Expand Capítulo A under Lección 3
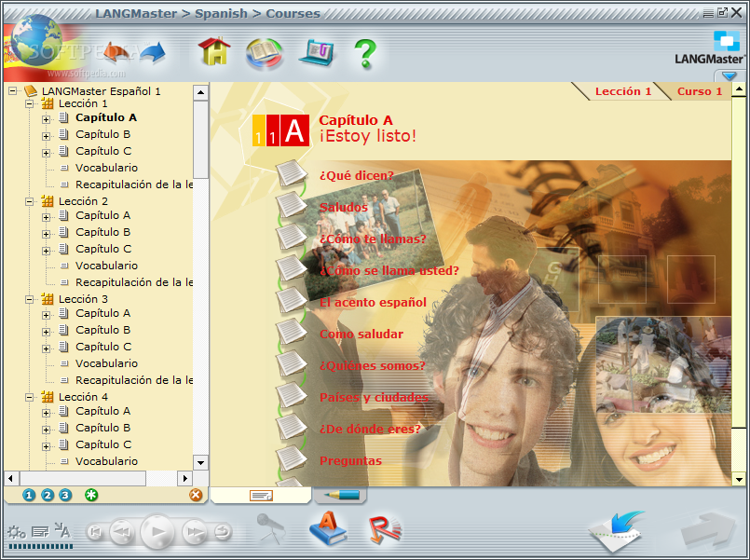 coord(46,315)
